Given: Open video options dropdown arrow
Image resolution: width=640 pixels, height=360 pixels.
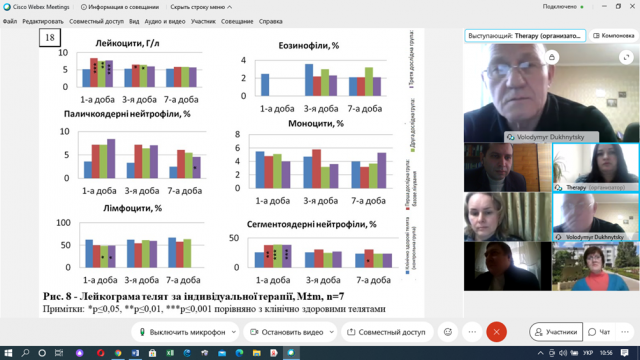Looking at the screenshot, I should pos(331,332).
